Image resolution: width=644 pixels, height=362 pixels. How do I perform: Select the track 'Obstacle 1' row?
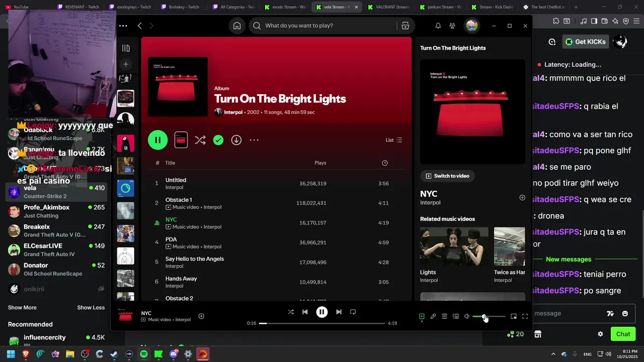coord(277,203)
